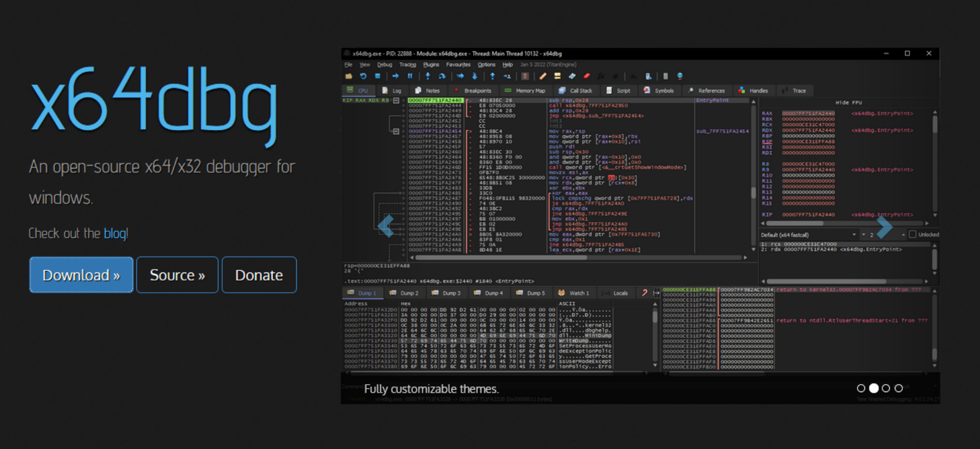This screenshot has width=980, height=449.
Task: Select the third carousel indicator dot
Action: click(886, 389)
